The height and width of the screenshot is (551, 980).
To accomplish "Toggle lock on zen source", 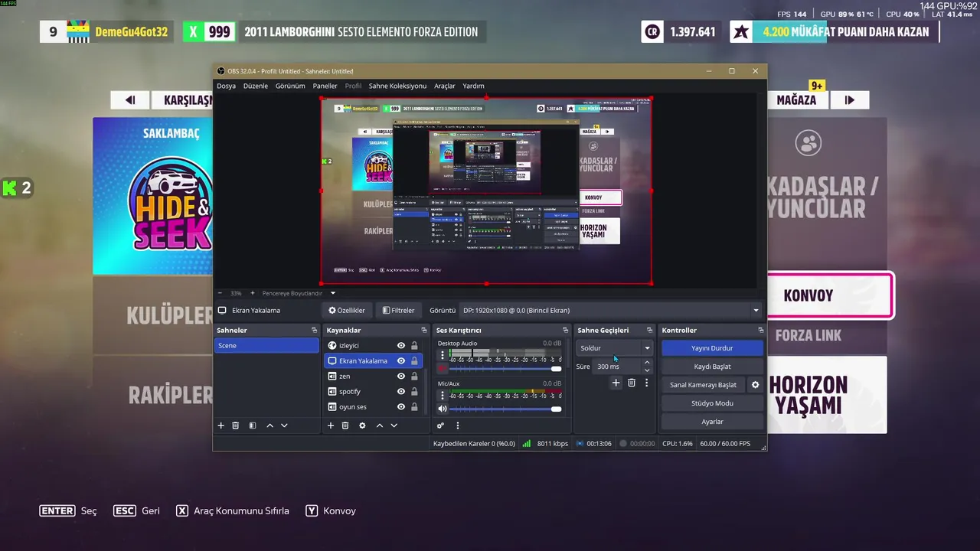I will tap(414, 377).
